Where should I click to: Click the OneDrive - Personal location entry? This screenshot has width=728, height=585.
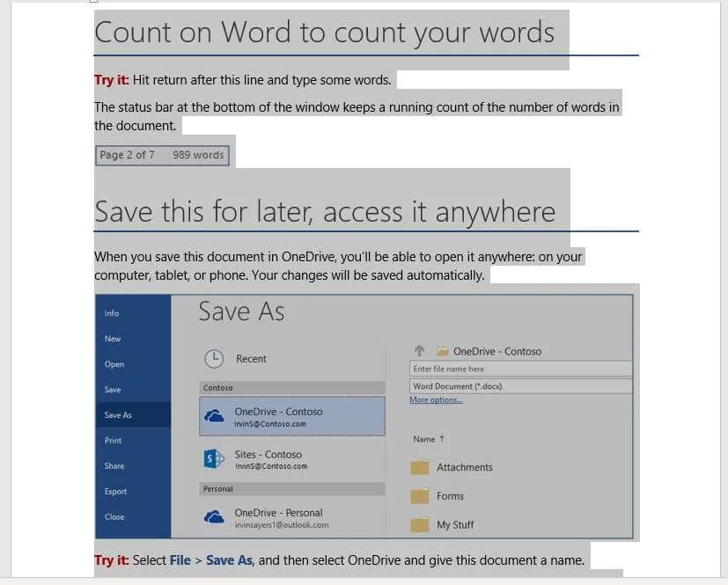click(292, 518)
